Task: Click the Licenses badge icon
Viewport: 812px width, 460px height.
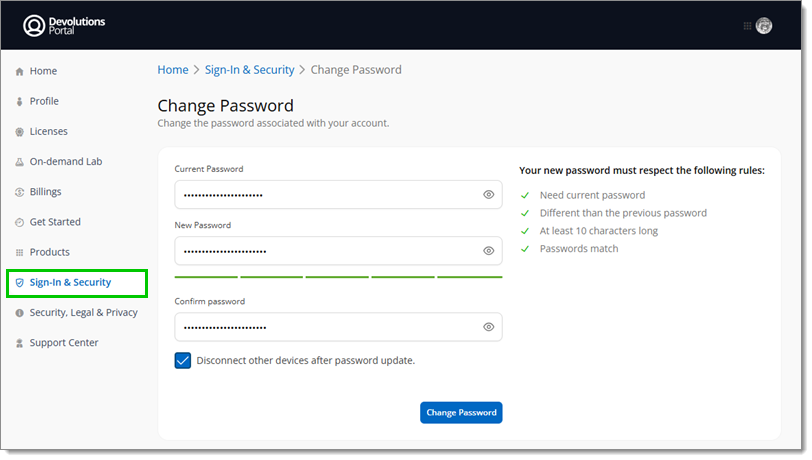Action: tap(20, 132)
